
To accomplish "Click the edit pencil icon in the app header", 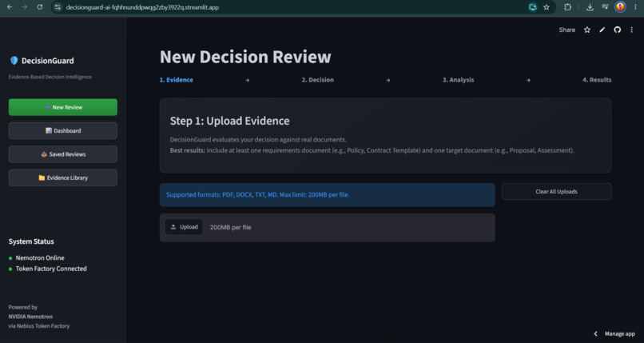I will tap(602, 30).
